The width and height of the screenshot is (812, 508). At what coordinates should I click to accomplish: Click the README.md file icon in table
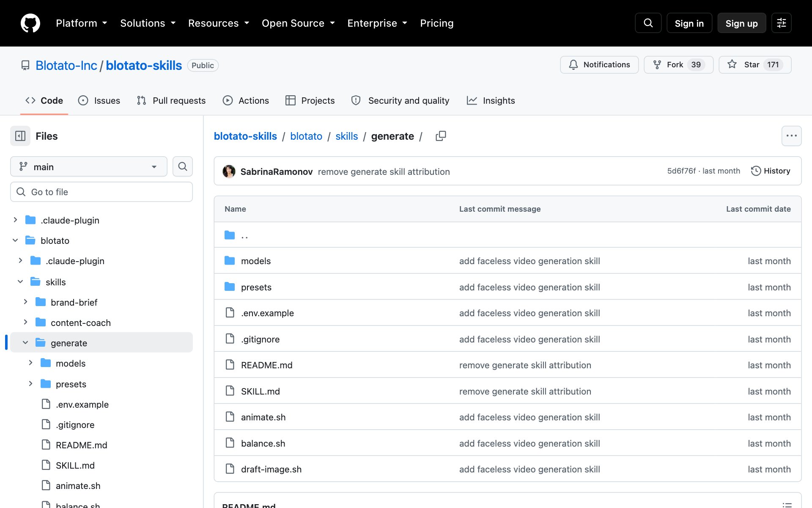(230, 365)
